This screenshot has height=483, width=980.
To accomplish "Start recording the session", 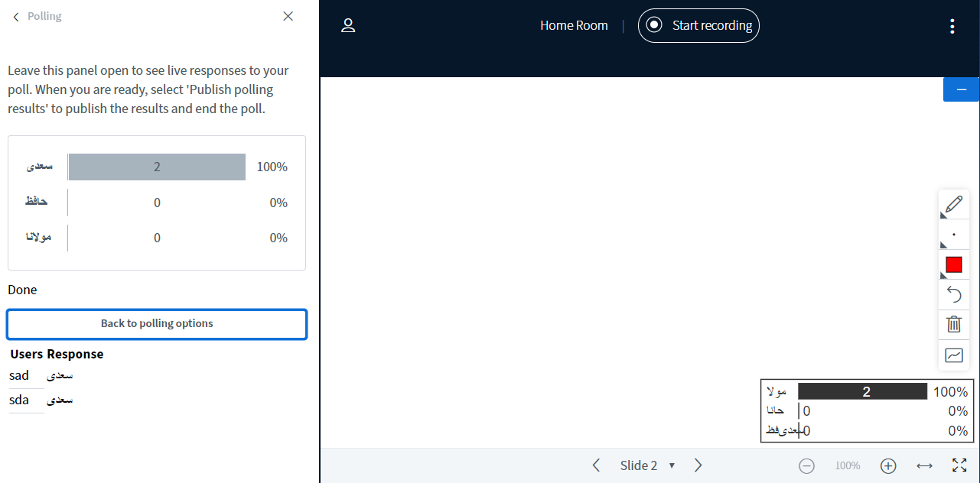I will (x=698, y=25).
